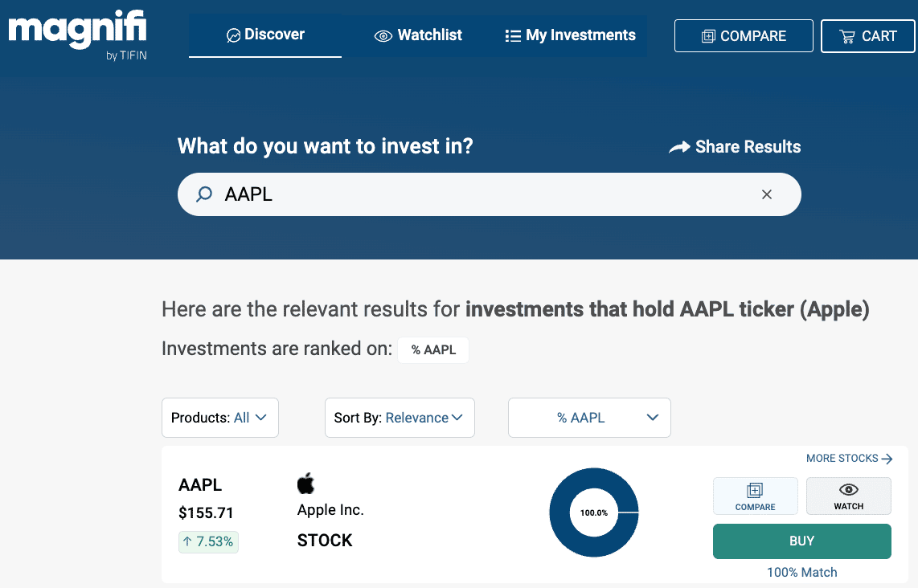Viewport: 918px width, 588px height.
Task: Clear the AAPL search with X icon
Action: [766, 194]
